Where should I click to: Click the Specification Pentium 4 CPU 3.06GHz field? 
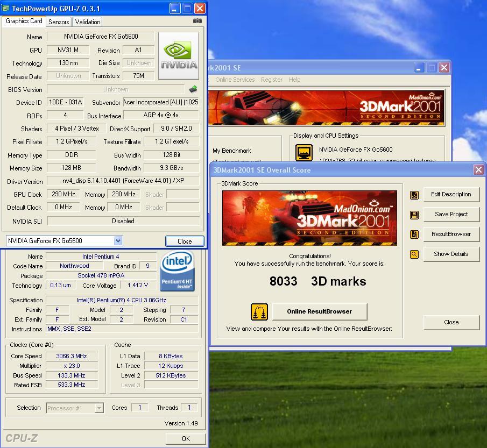[x=122, y=300]
